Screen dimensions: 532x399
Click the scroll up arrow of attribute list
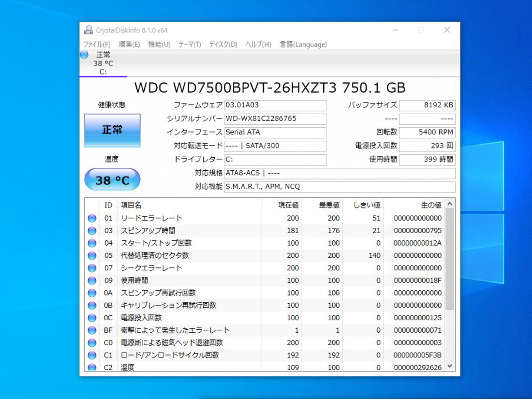pyautogui.click(x=450, y=204)
